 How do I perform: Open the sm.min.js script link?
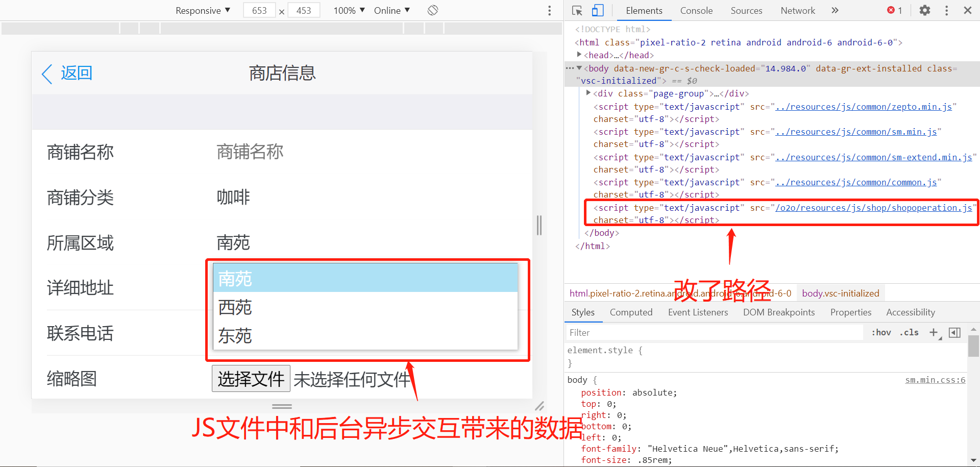856,132
